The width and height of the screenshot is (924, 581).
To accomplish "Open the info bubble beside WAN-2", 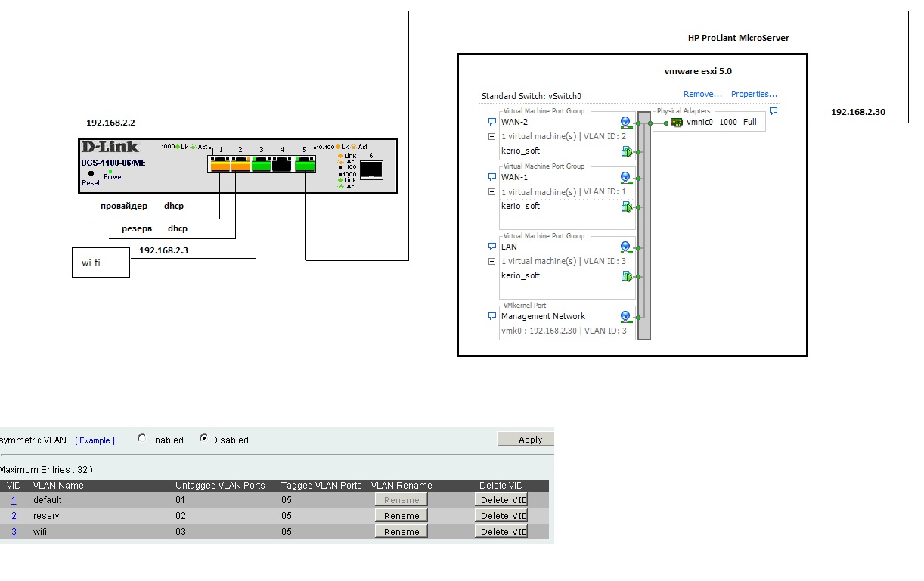I will tap(492, 122).
